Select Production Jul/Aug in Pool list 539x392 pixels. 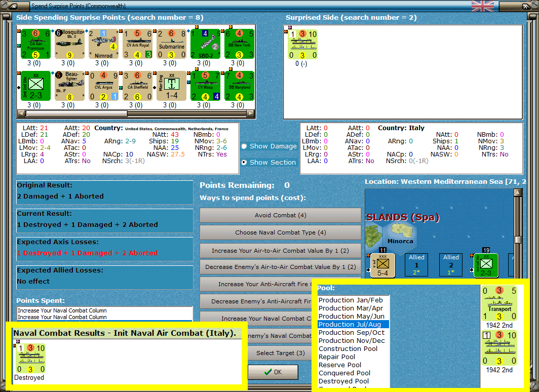point(354,324)
